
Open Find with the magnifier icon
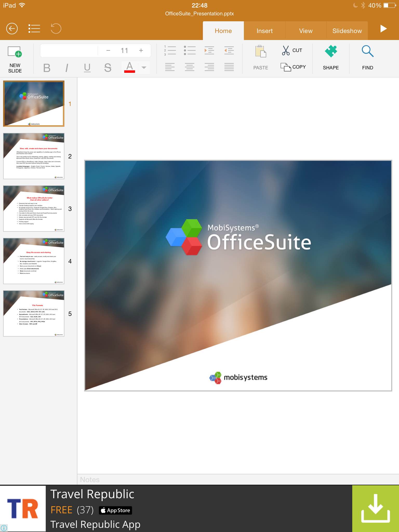tap(368, 51)
